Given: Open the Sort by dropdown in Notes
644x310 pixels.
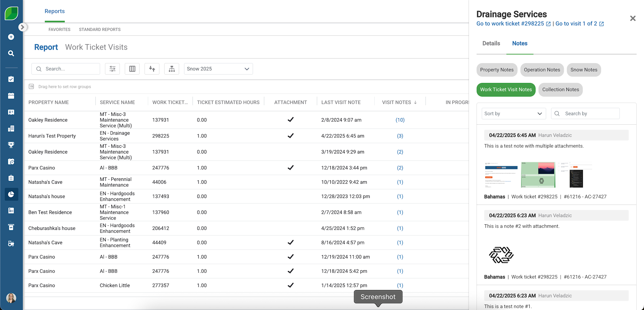Looking at the screenshot, I should 514,114.
